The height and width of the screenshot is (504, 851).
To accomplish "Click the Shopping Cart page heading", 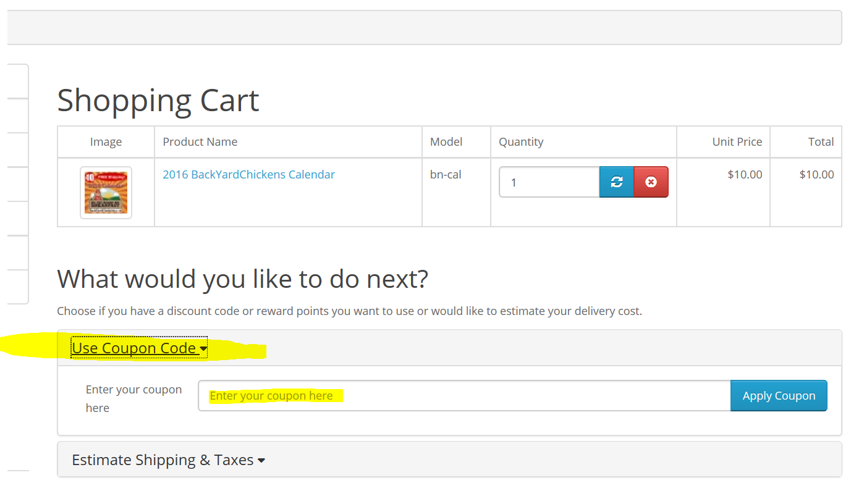I will click(158, 101).
